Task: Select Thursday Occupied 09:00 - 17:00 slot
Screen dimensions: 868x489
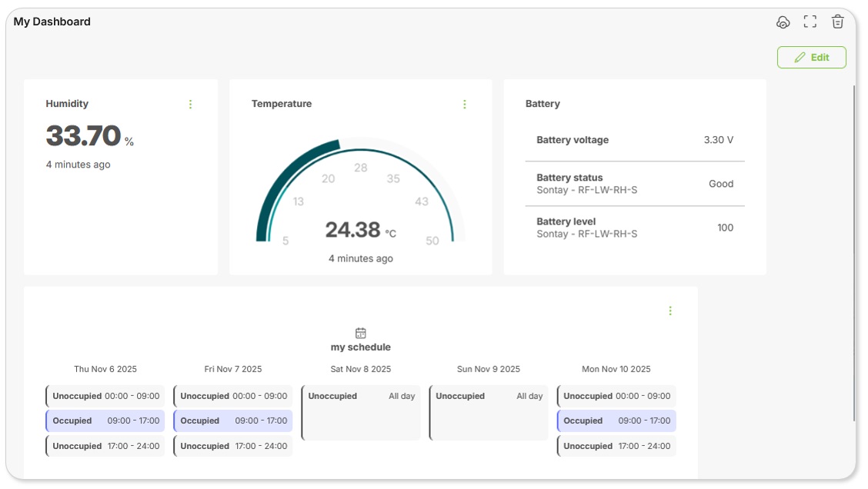Action: tap(105, 421)
